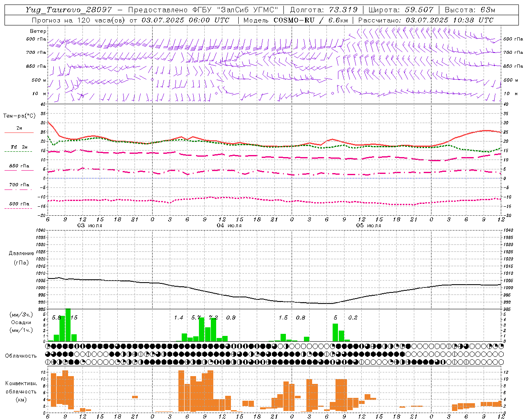
Task: Click the 04 июля date label
Action: click(229, 226)
